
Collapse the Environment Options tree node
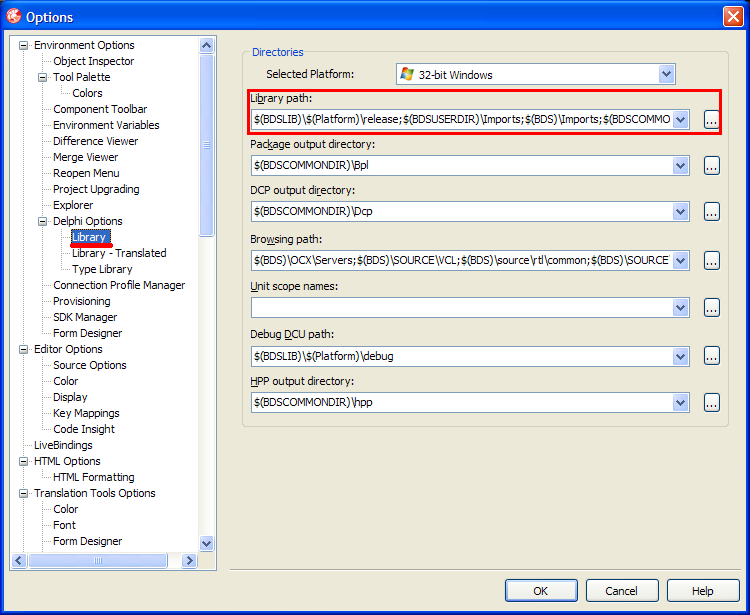coord(23,45)
